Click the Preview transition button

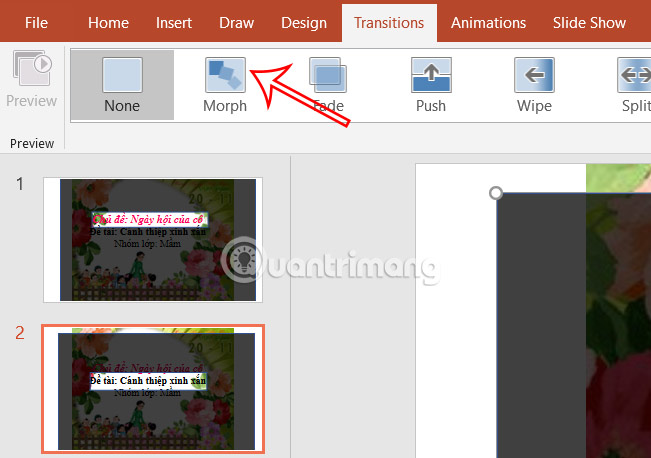32,79
